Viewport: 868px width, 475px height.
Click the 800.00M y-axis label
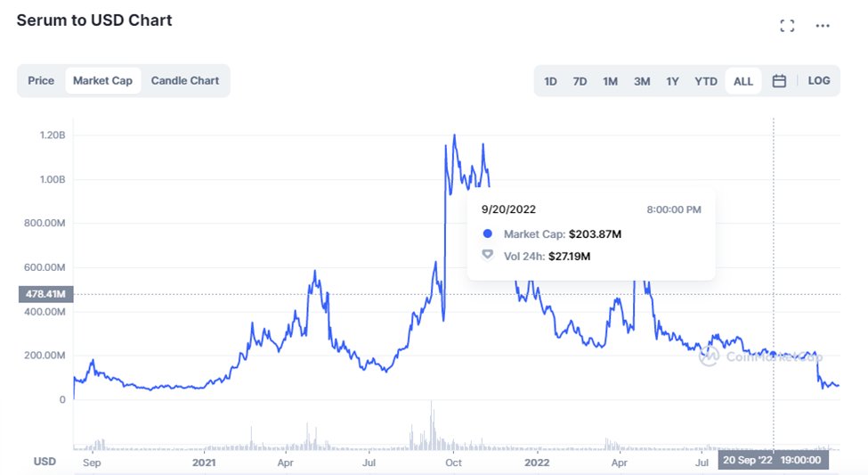click(45, 224)
